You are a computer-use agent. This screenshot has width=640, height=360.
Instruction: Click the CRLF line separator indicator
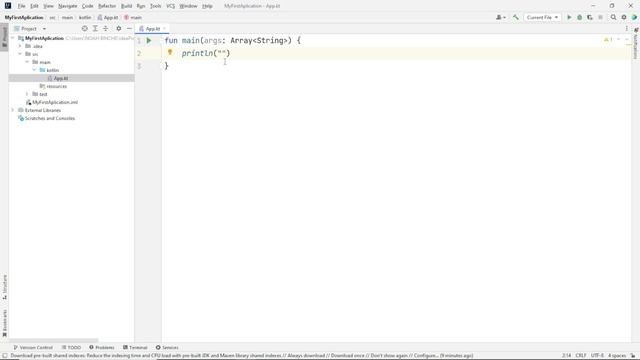(x=580, y=356)
